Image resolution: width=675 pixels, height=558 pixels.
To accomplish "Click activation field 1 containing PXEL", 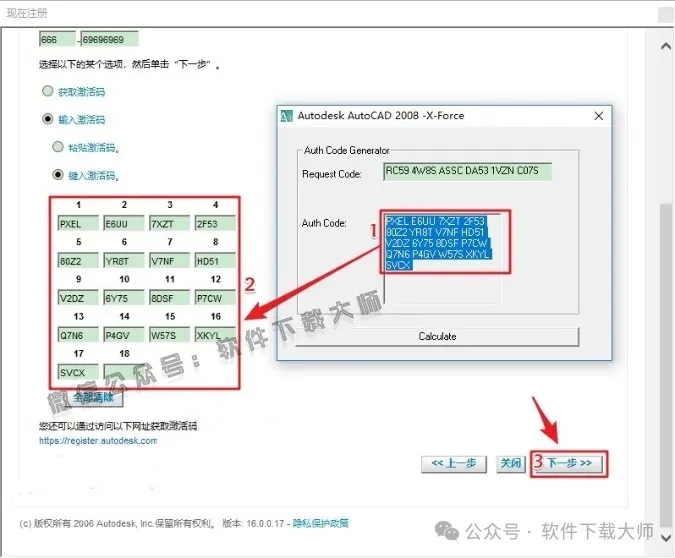I will pos(78,223).
